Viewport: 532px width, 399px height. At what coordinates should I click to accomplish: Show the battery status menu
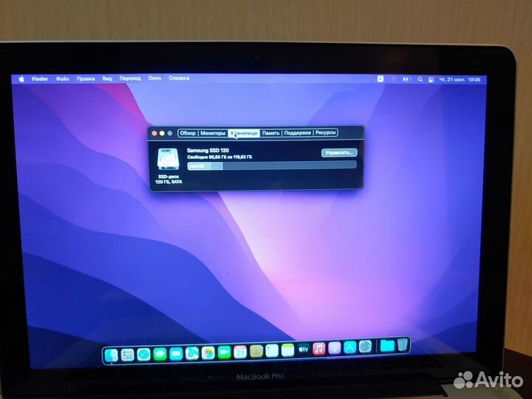[x=406, y=79]
